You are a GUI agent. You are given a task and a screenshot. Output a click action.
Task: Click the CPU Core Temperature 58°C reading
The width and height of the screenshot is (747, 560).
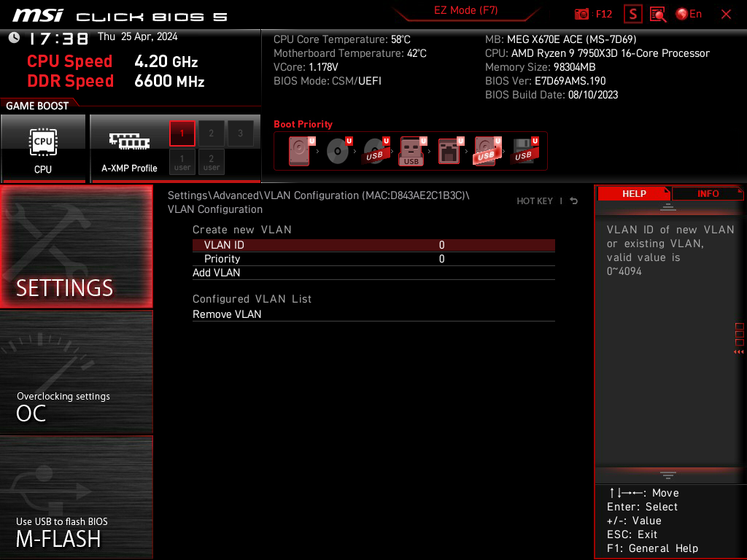coord(342,39)
